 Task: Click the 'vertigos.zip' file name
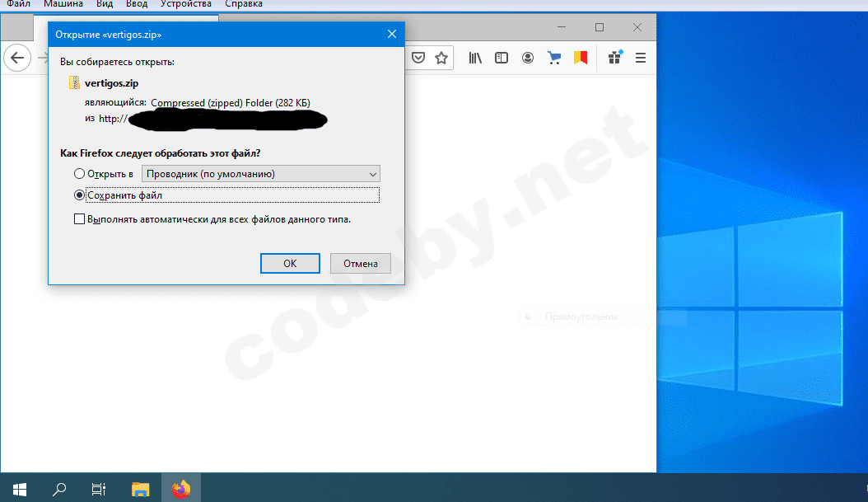111,83
